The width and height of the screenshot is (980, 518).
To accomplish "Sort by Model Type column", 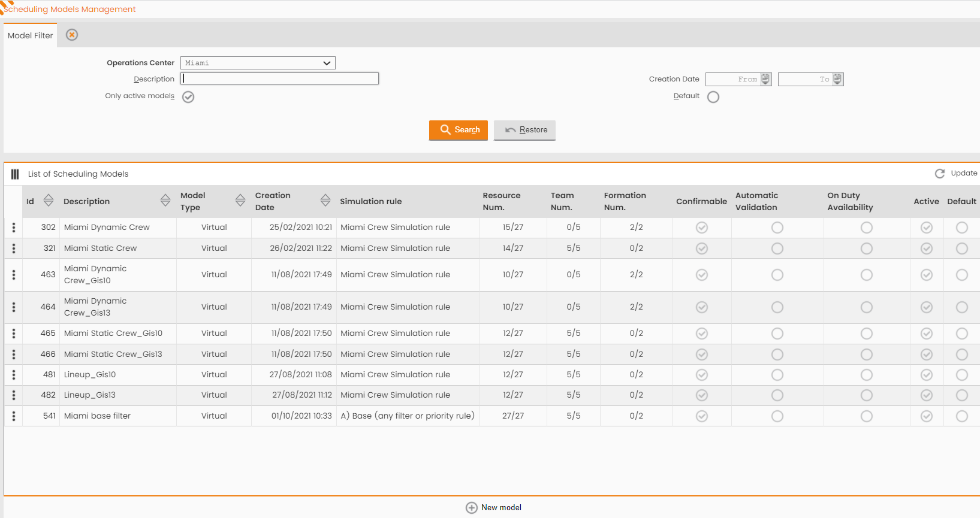I will (240, 201).
